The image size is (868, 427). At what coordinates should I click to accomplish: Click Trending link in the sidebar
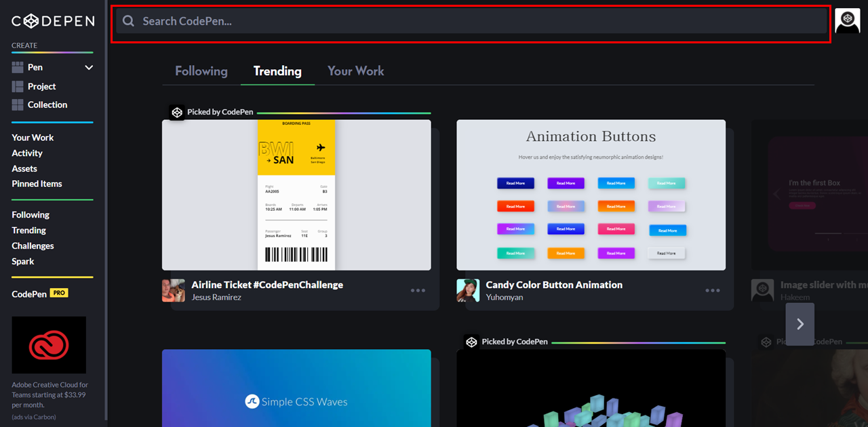pos(28,230)
